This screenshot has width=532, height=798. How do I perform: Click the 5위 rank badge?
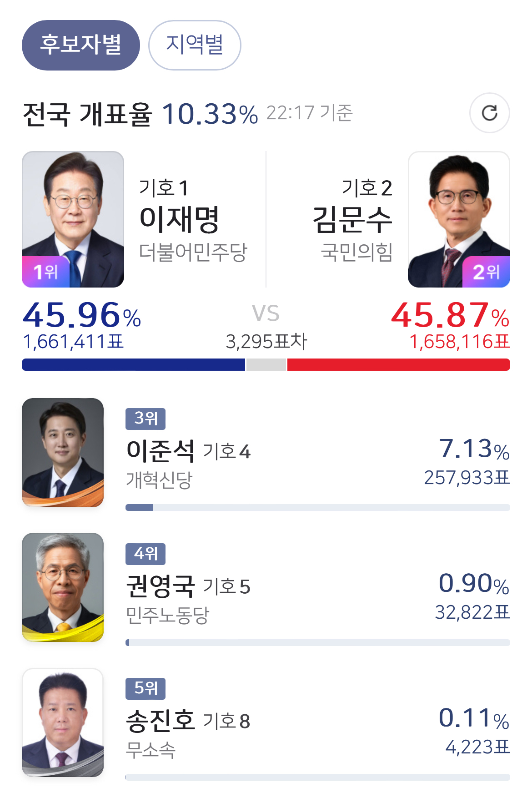tap(145, 688)
